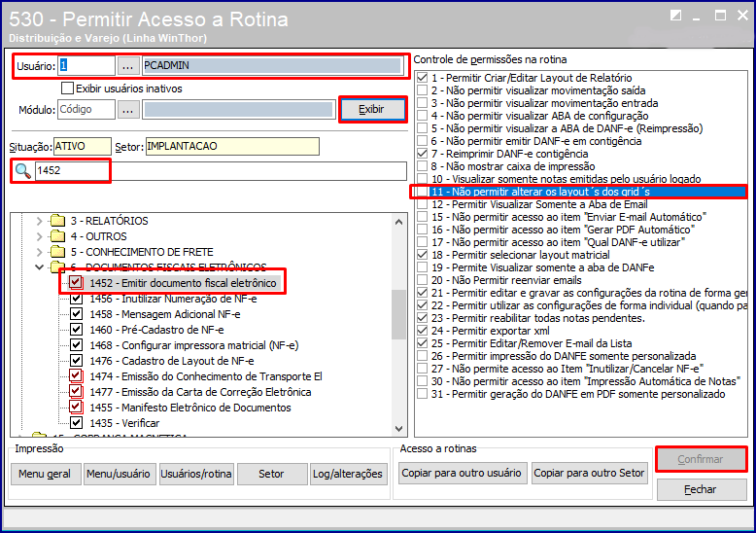The width and height of the screenshot is (756, 533).
Task: Click the routine tree scroll-down arrow
Action: coord(398,428)
